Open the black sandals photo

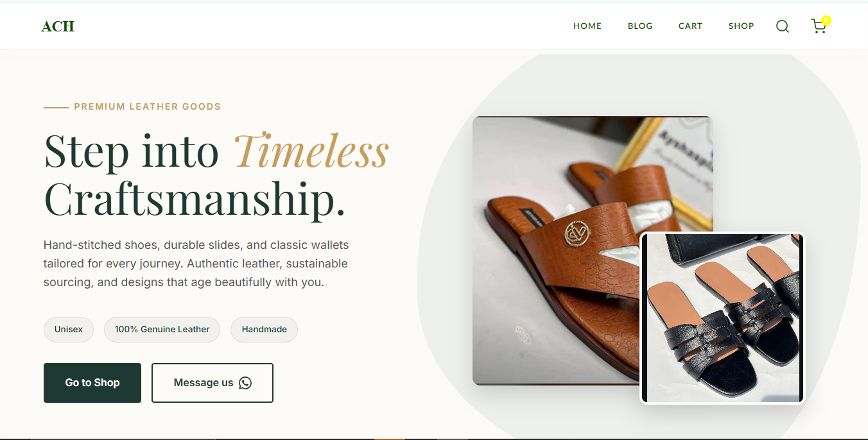pos(722,318)
